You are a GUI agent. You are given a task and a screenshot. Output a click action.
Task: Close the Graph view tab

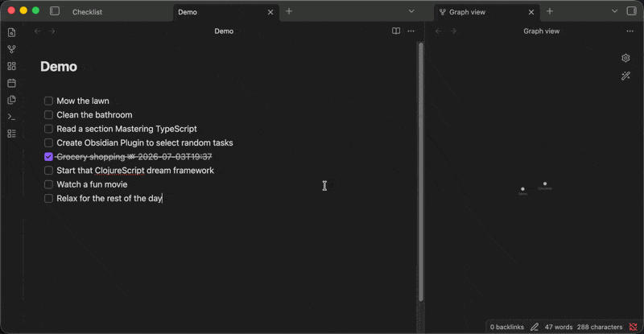pyautogui.click(x=531, y=12)
